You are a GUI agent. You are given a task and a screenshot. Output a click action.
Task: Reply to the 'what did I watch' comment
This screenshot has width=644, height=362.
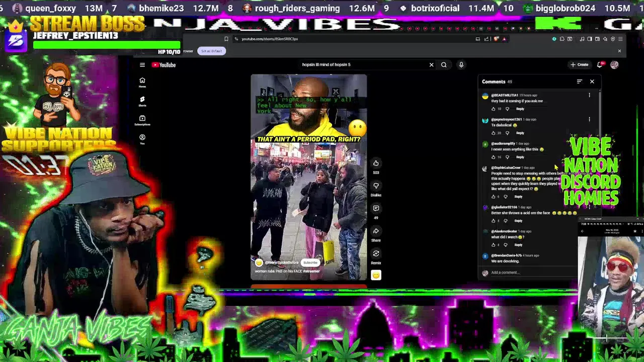click(x=518, y=245)
